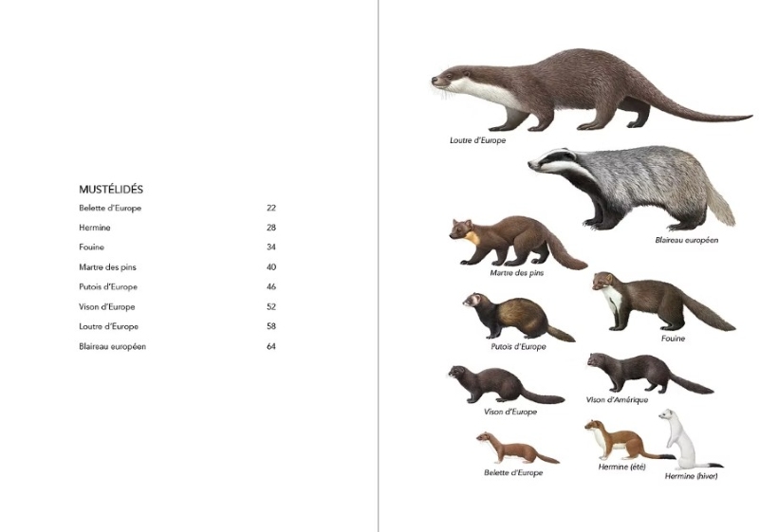759x532 pixels.
Task: Click the stone marten (Fouine) illustration
Action: click(663, 302)
